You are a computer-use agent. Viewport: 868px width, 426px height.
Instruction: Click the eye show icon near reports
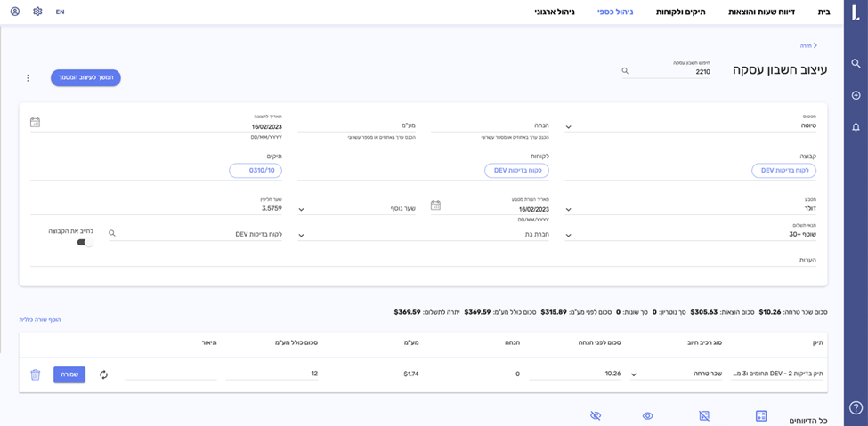[648, 415]
